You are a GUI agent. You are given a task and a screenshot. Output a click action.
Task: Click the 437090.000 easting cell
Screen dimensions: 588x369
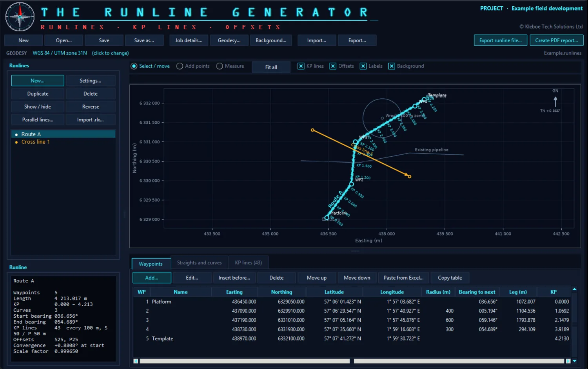(x=244, y=311)
